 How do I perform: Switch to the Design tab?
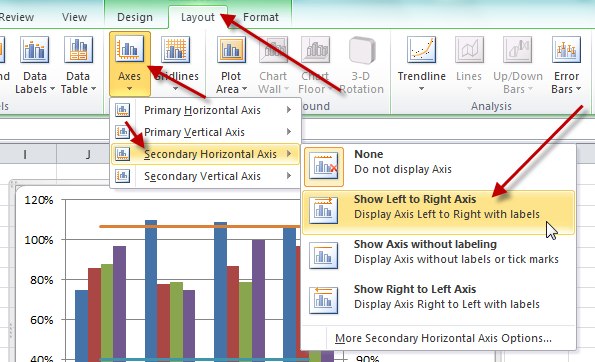(135, 17)
